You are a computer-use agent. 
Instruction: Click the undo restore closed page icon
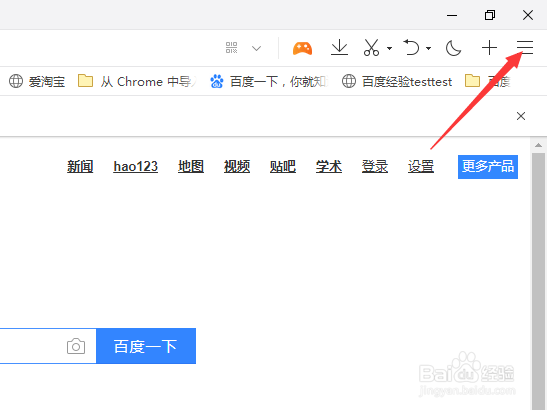(x=411, y=47)
